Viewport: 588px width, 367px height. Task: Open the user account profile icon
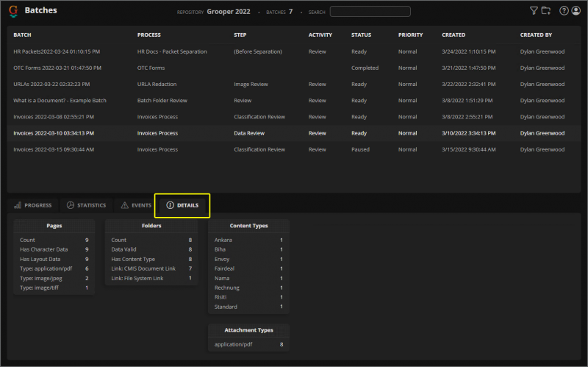pyautogui.click(x=576, y=11)
